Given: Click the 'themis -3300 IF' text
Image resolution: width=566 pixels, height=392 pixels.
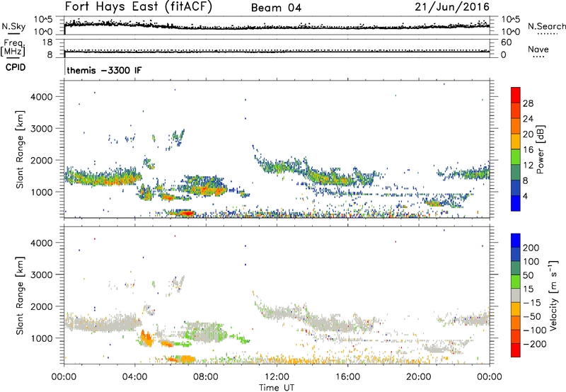Looking at the screenshot, I should (x=104, y=70).
